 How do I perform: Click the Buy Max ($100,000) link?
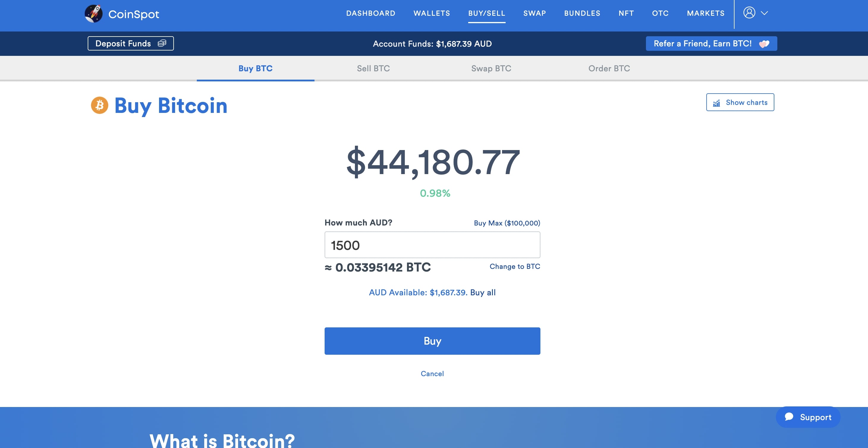tap(507, 223)
